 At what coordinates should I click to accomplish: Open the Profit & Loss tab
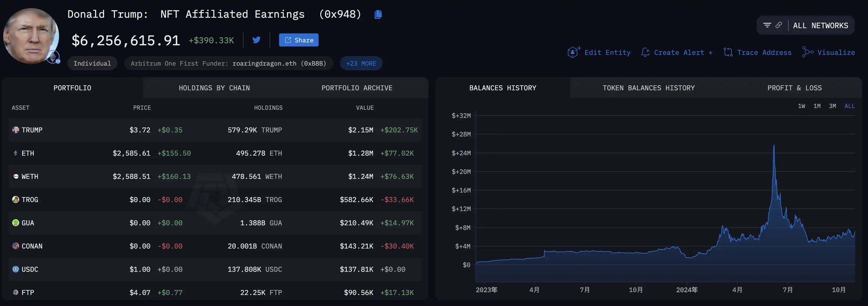[794, 88]
